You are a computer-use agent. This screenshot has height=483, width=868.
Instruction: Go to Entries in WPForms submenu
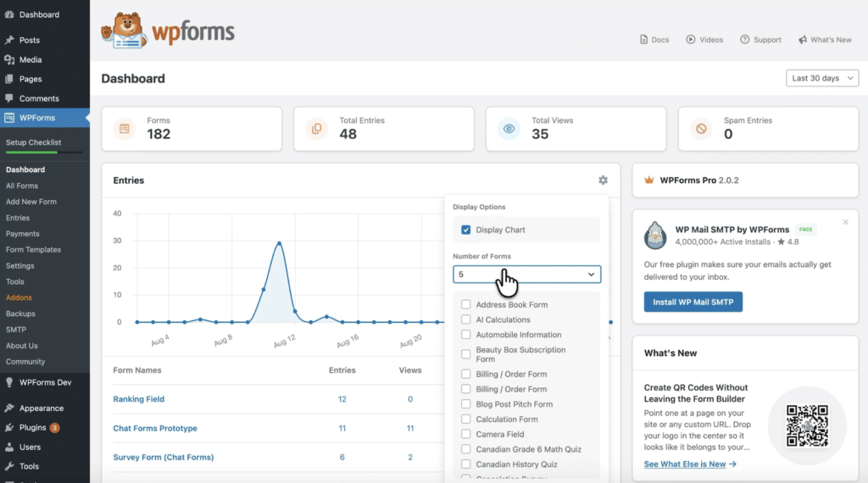18,218
